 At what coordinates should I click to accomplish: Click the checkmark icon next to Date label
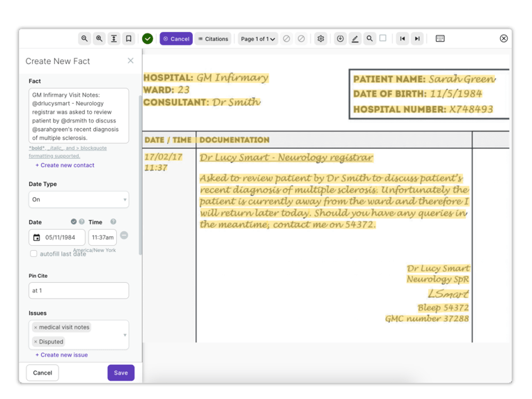[74, 221]
